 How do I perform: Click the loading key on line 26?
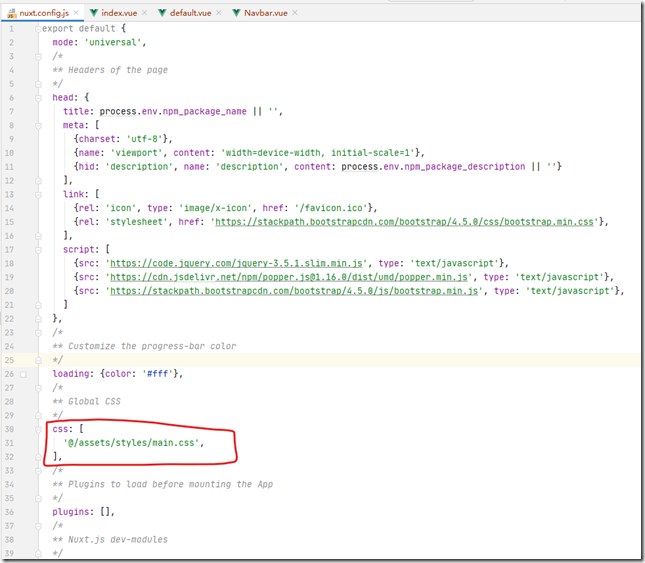click(x=71, y=374)
